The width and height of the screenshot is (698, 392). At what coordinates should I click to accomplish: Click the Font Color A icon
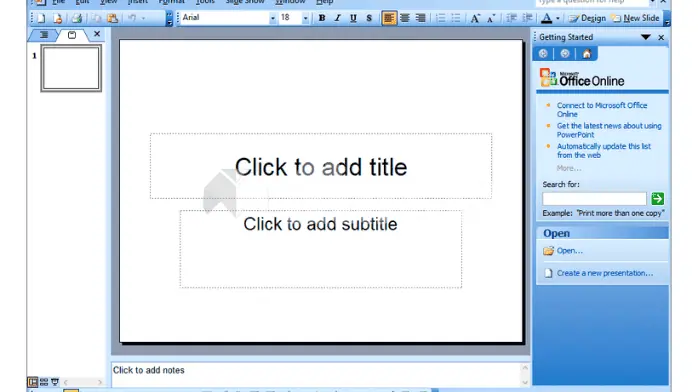547,18
